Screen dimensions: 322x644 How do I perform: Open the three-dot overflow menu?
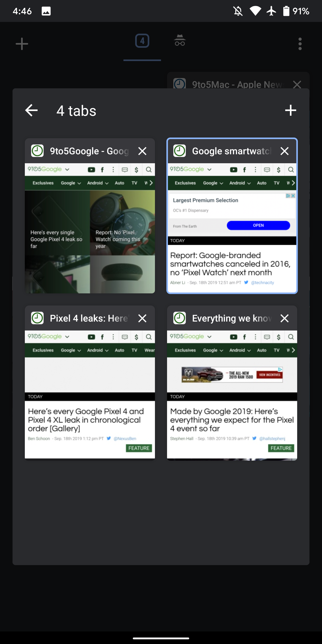click(x=300, y=44)
